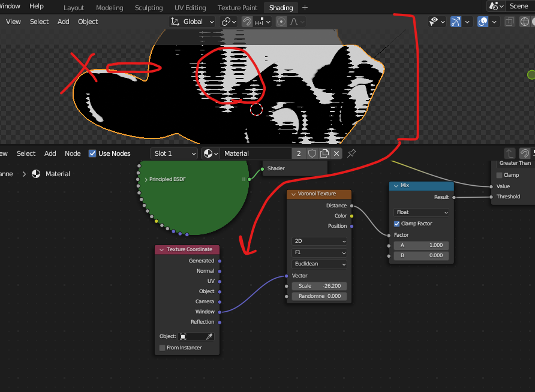
Task: Expand the collapsed Principled BSDF node
Action: coord(146,180)
